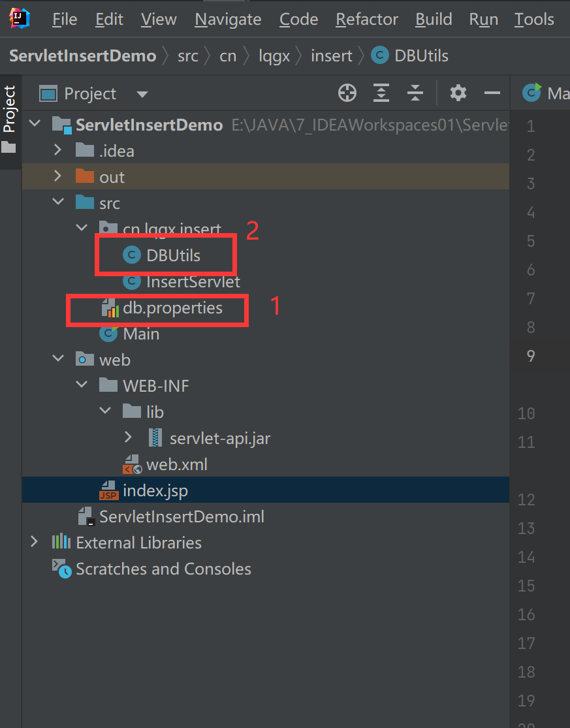The width and height of the screenshot is (570, 728).
Task: Click the Expand All icon
Action: tap(381, 93)
